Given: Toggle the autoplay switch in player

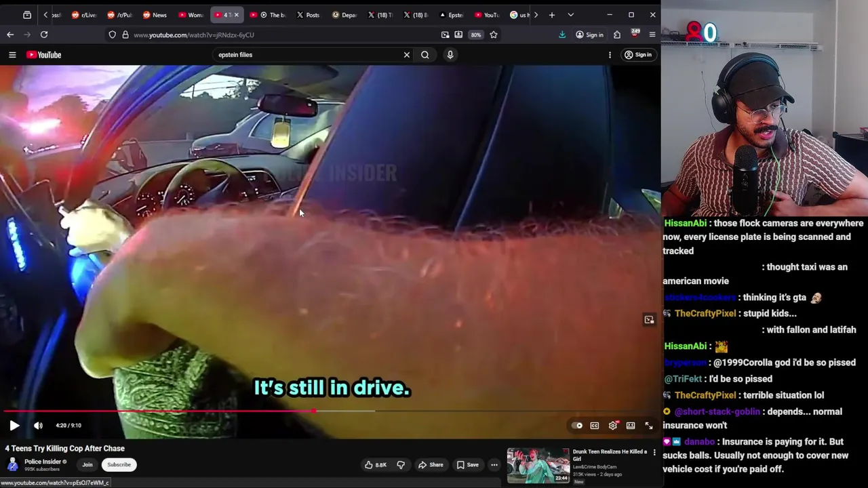Looking at the screenshot, I should coord(577,426).
